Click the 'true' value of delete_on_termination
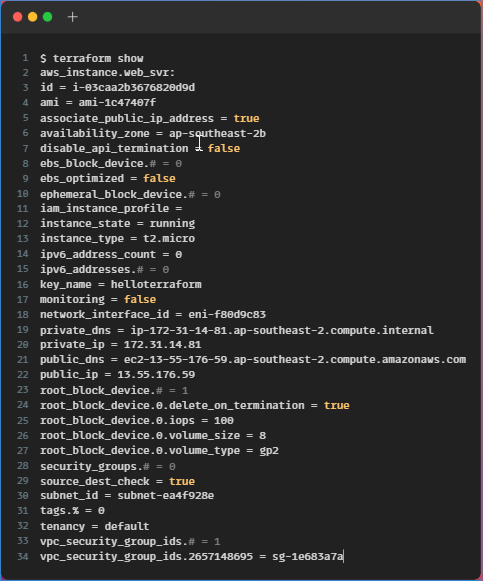 point(337,405)
